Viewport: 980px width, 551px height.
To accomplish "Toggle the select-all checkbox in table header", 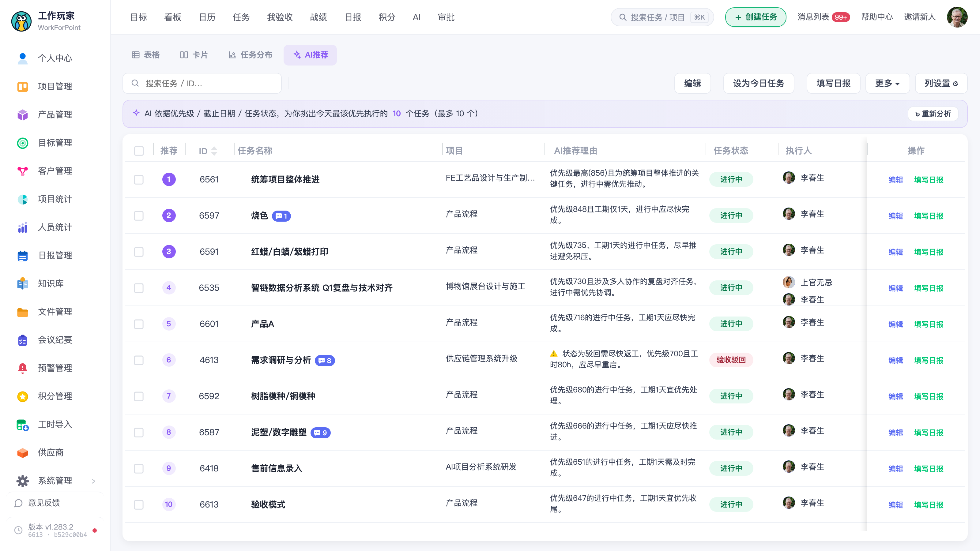I will [139, 151].
